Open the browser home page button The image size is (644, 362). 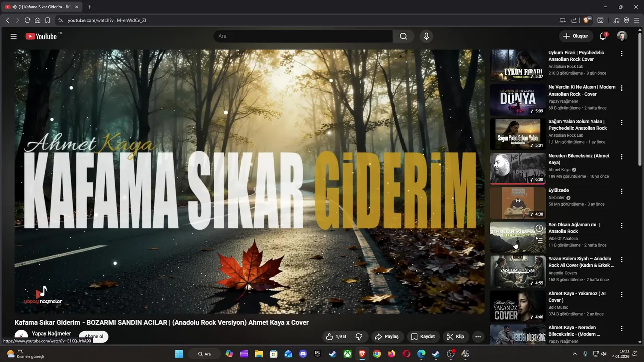(x=37, y=20)
